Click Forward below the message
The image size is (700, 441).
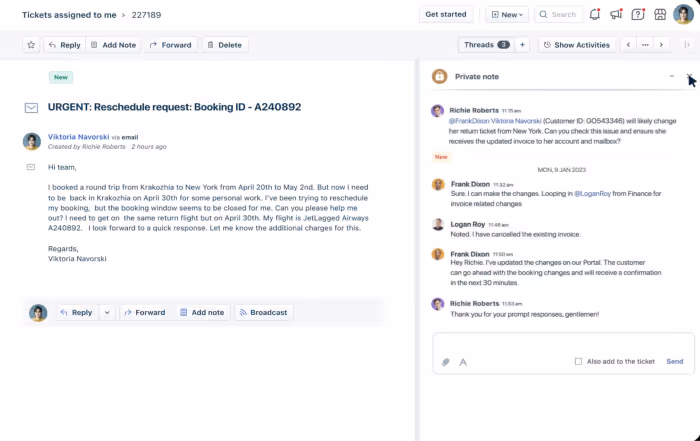click(145, 312)
